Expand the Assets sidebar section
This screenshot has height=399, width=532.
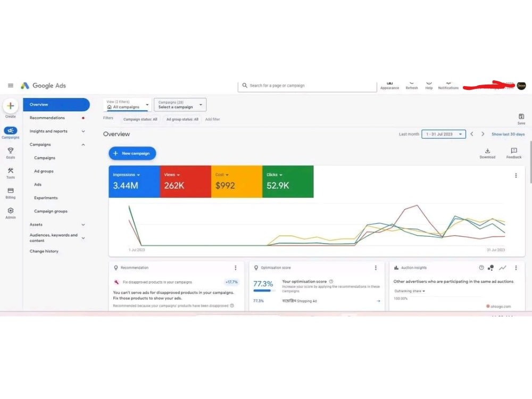pyautogui.click(x=83, y=225)
